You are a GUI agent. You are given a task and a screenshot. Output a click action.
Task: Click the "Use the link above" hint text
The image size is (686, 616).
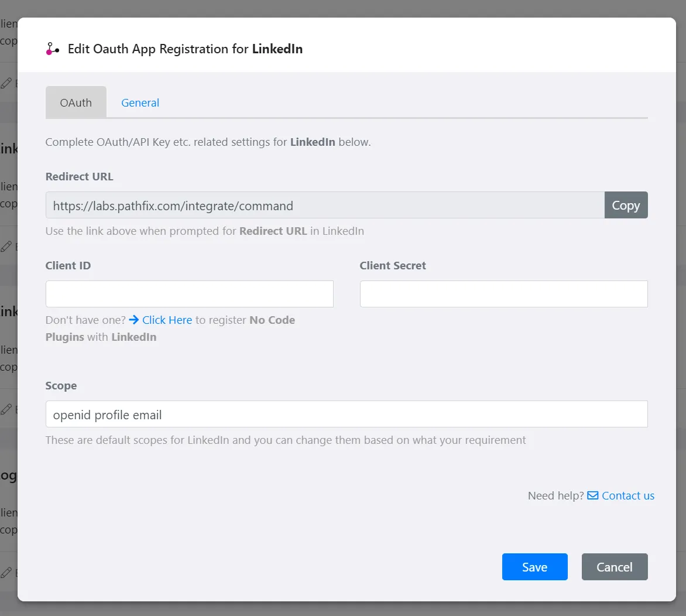pos(205,231)
